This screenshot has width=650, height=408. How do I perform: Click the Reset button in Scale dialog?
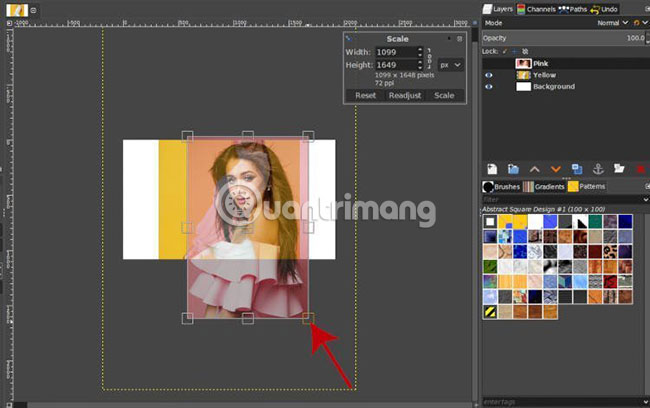[x=364, y=95]
